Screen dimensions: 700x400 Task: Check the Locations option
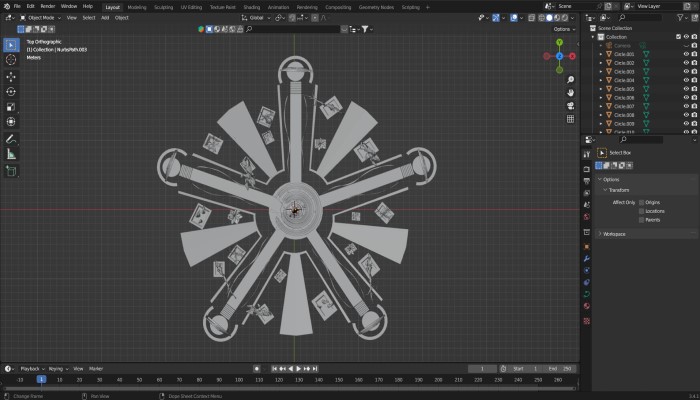click(x=642, y=211)
